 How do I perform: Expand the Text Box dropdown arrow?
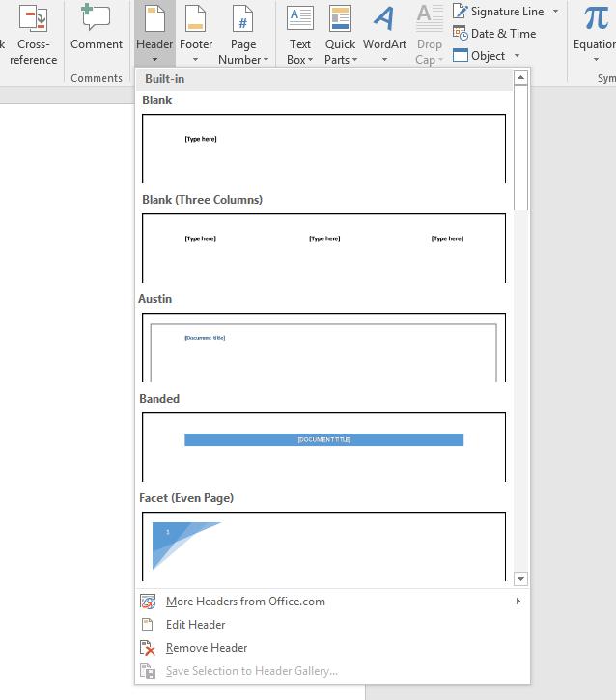click(310, 59)
